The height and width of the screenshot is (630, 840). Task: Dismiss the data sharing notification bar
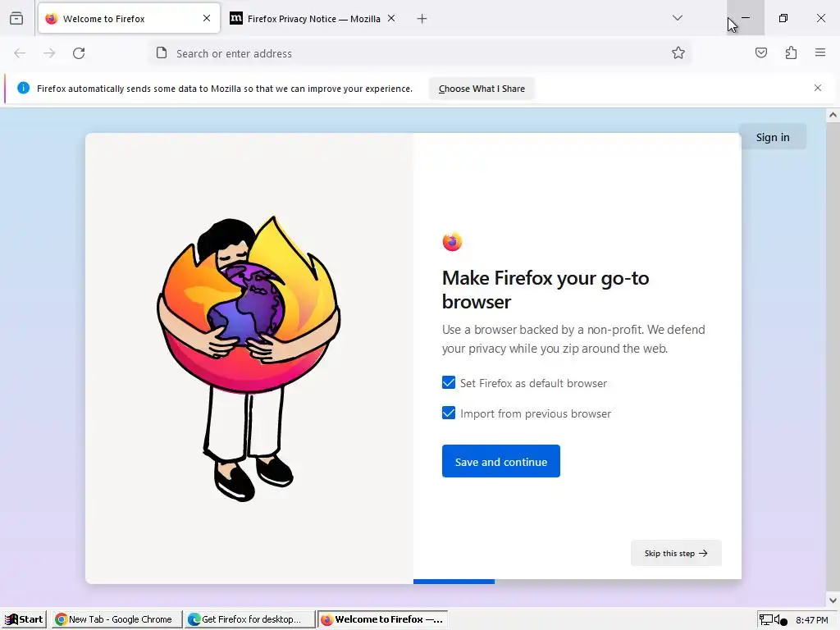pyautogui.click(x=818, y=89)
